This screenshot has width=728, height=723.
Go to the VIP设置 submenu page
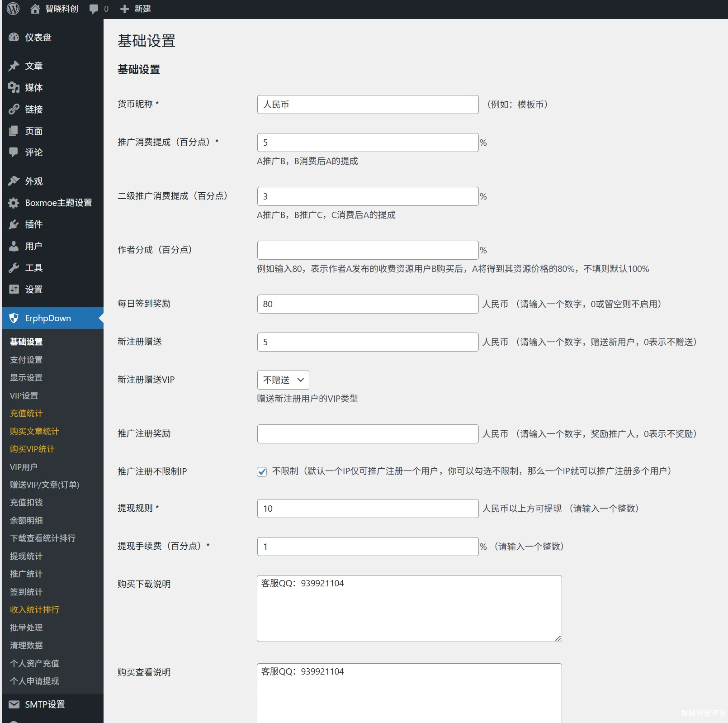pyautogui.click(x=24, y=395)
